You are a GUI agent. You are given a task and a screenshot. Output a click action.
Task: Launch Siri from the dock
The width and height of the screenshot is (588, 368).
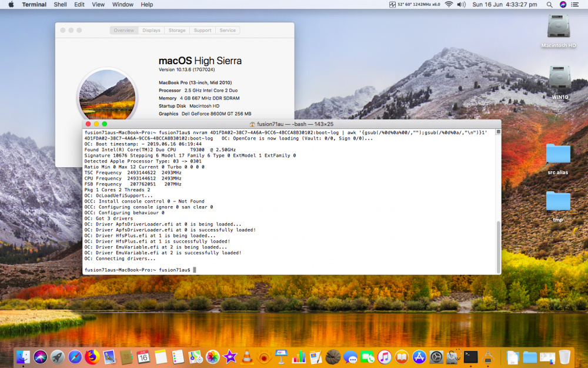(41, 357)
